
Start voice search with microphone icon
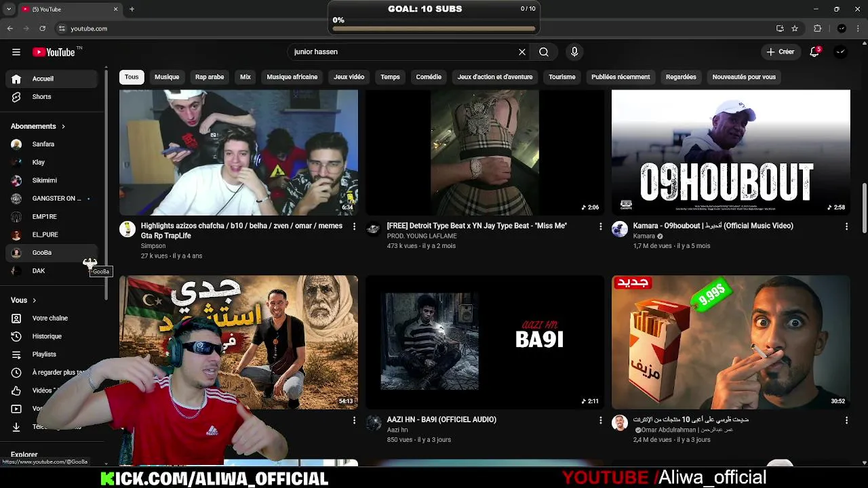pyautogui.click(x=574, y=52)
